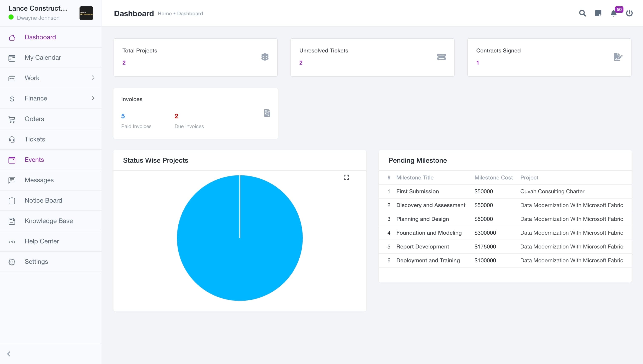Open My Calendar from sidebar
The height and width of the screenshot is (364, 643).
(x=43, y=58)
